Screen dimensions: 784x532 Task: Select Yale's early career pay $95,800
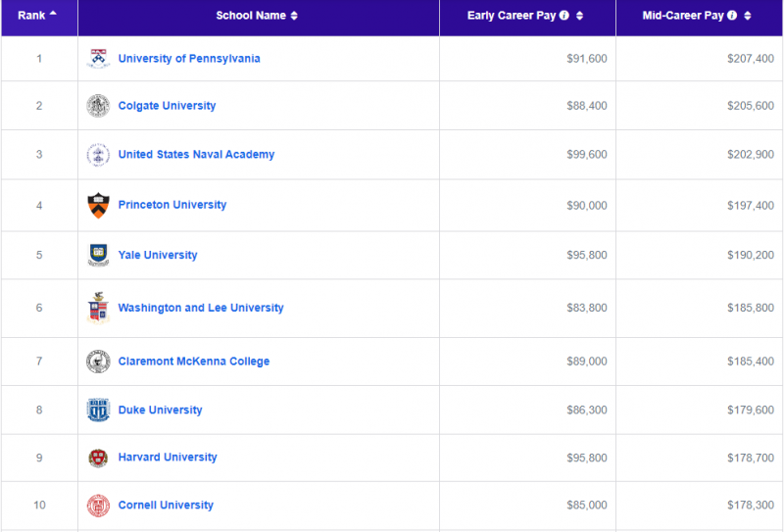pos(587,255)
